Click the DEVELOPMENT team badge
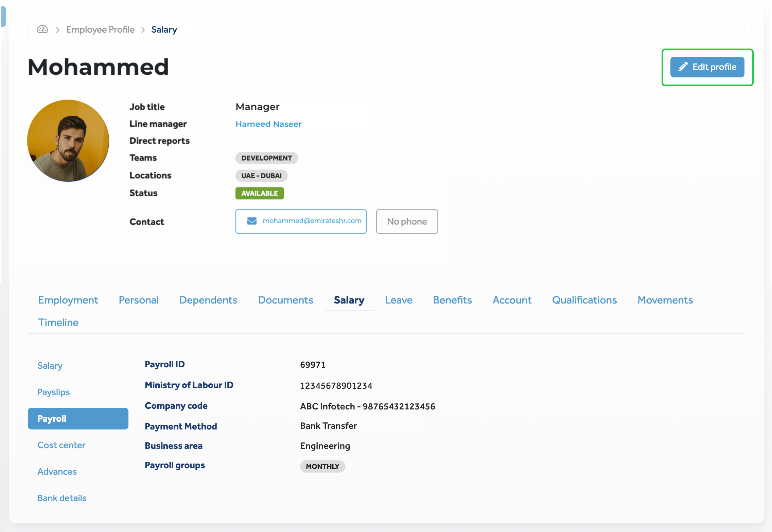This screenshot has width=772, height=532. 266,158
